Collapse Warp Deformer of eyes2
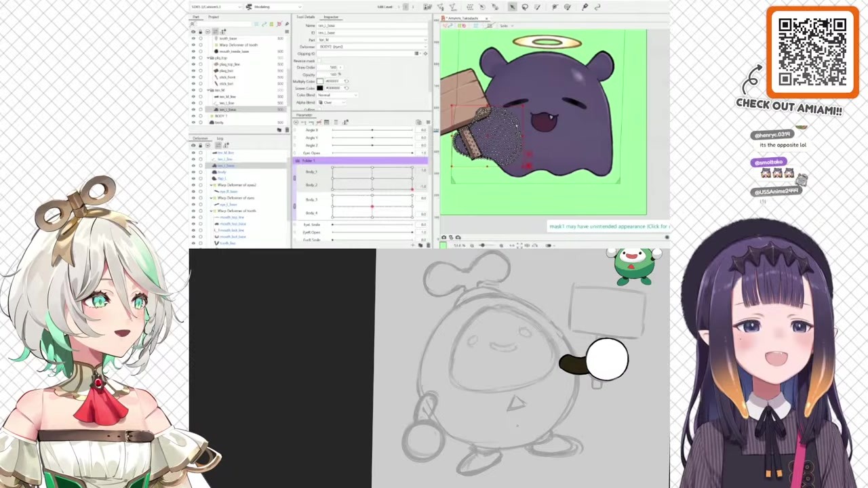The image size is (868, 488). click(212, 185)
